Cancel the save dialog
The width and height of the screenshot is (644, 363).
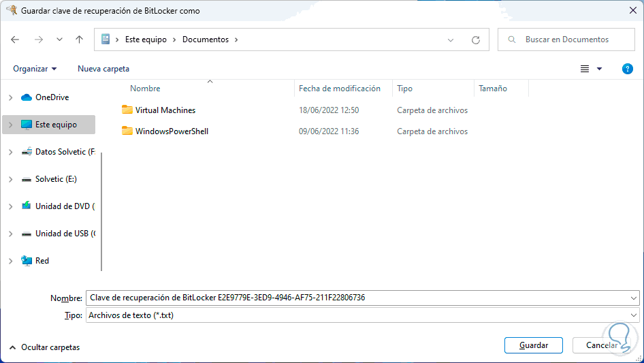click(x=602, y=345)
